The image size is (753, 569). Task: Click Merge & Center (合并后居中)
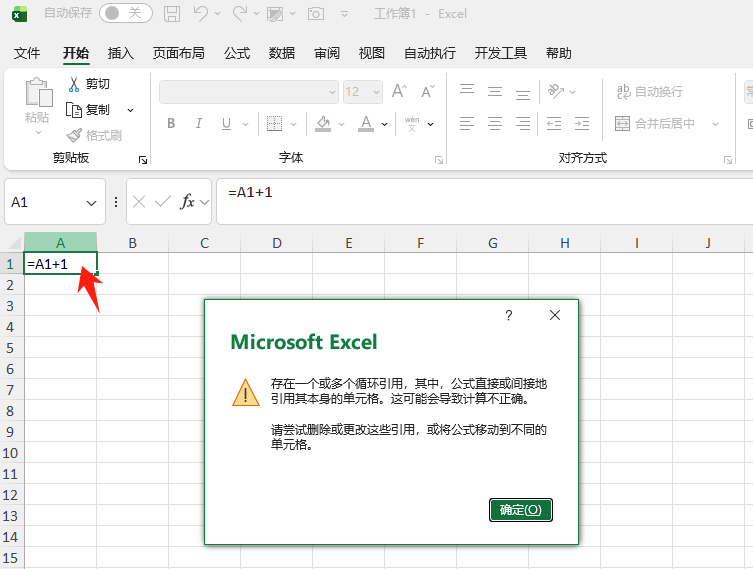click(x=655, y=124)
